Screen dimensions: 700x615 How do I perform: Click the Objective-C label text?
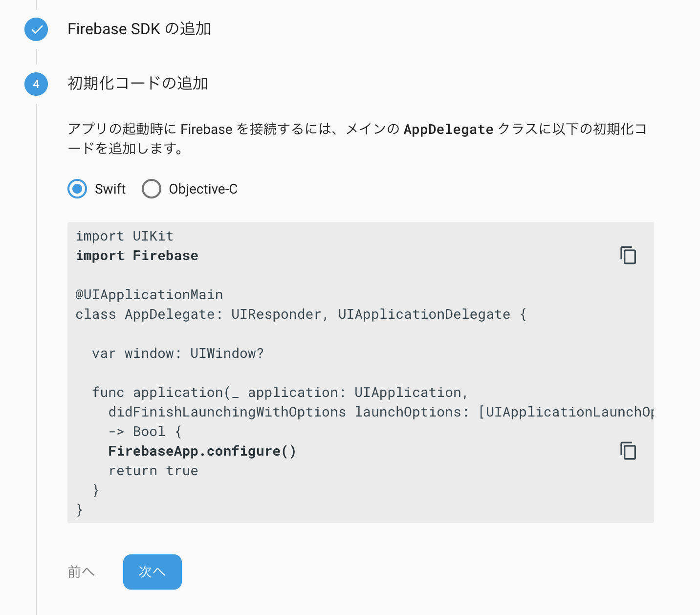pos(203,189)
